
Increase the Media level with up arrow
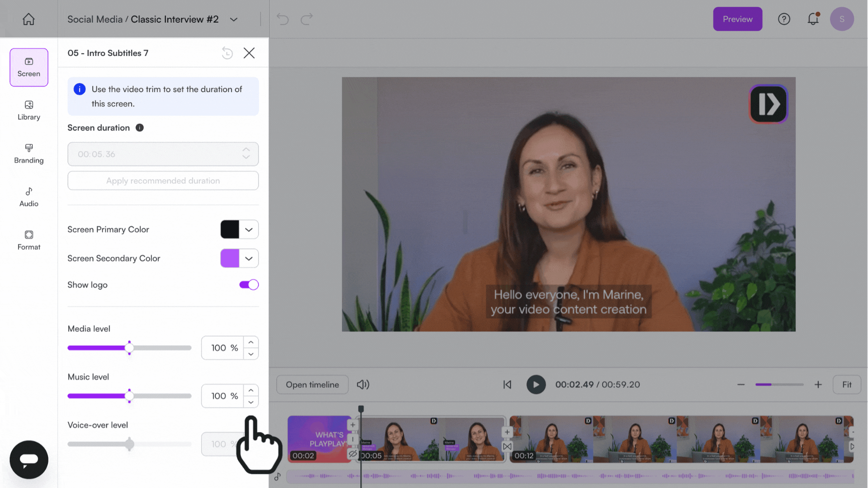(x=251, y=342)
